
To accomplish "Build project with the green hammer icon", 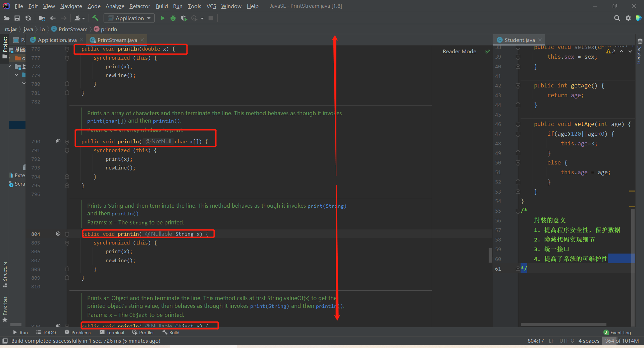I will pos(95,18).
